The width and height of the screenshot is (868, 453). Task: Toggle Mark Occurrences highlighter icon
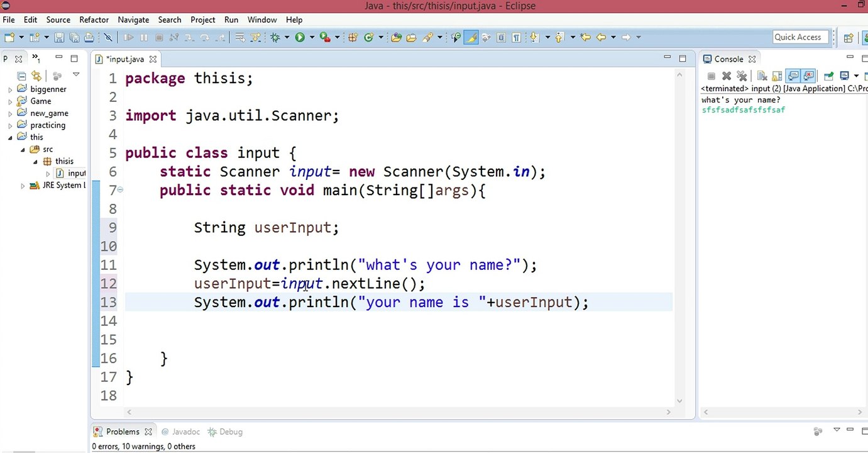(x=471, y=37)
